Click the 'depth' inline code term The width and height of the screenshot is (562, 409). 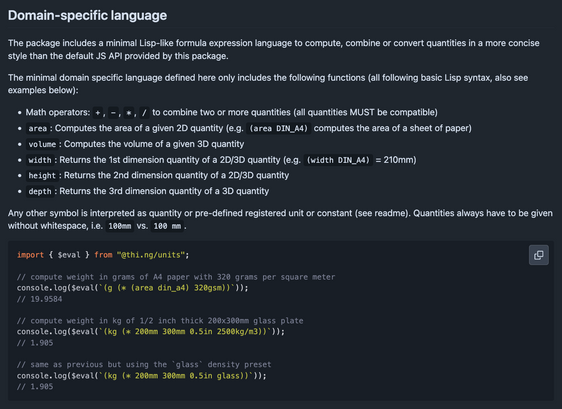pos(40,191)
